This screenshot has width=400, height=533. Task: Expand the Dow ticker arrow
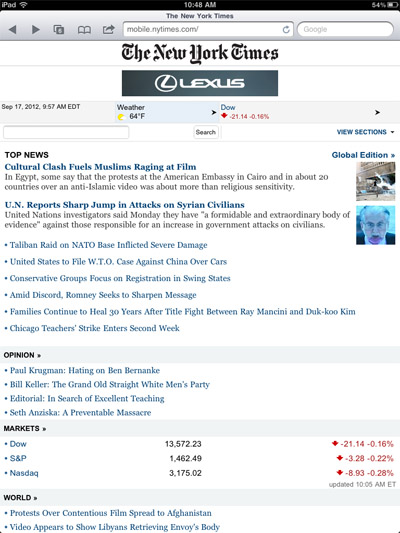coord(377,112)
